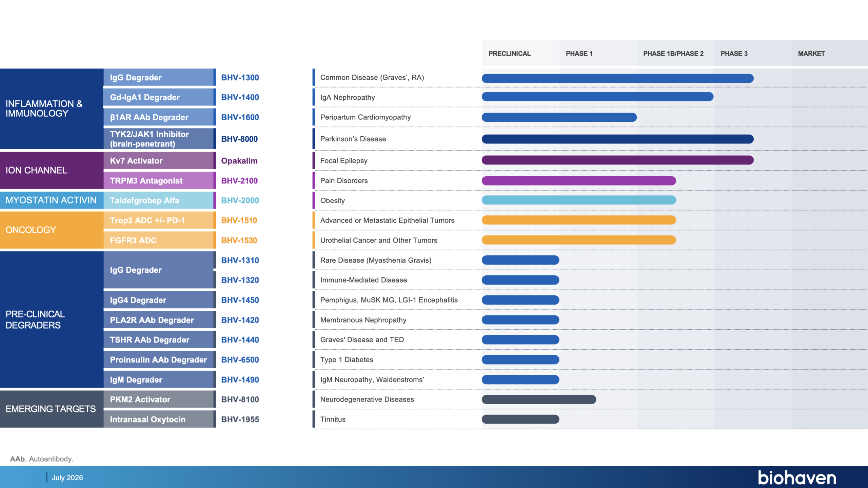The image size is (868, 488).
Task: Click the MARKET column header
Action: pyautogui.click(x=811, y=54)
